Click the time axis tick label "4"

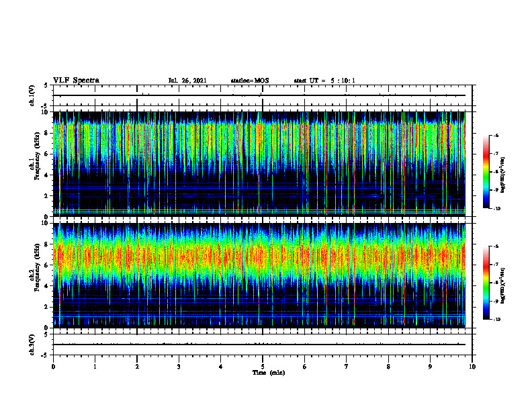point(221,367)
